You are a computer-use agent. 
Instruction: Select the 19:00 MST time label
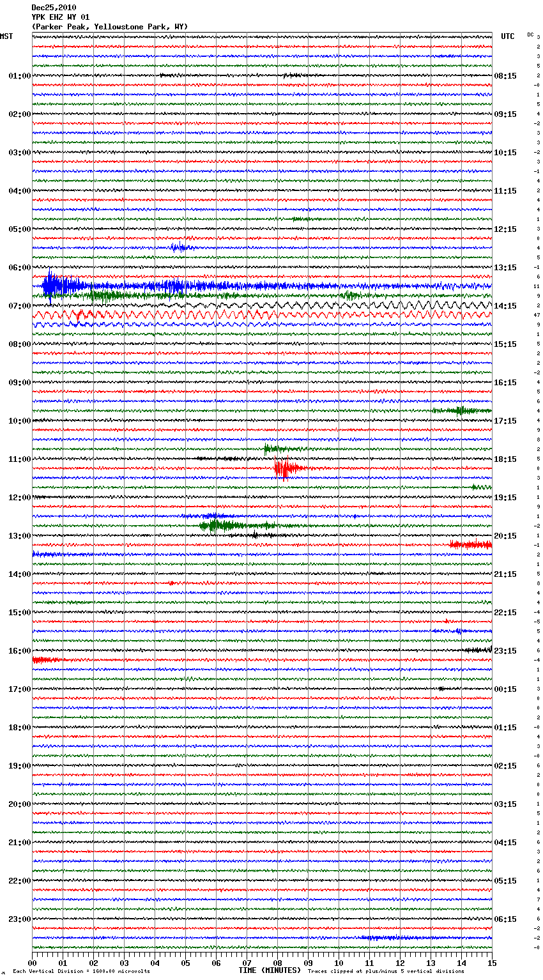coord(19,766)
